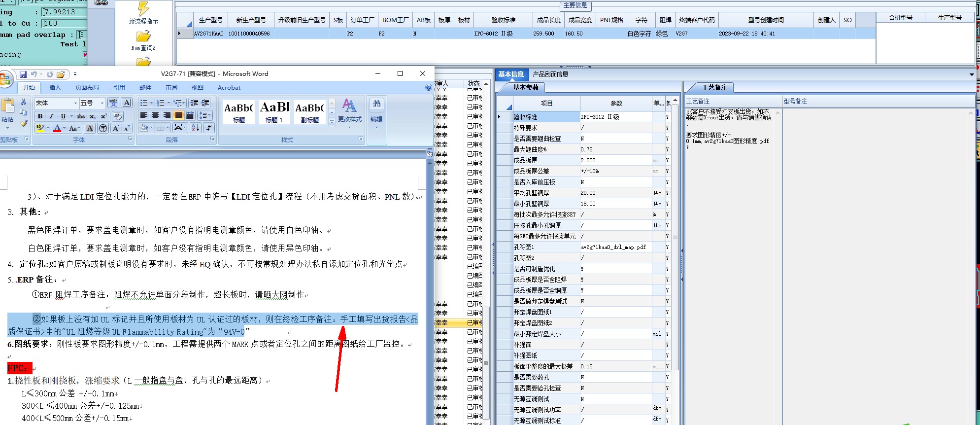The image size is (980, 425).
Task: Activate the Format Painter brush
Action: click(23, 123)
